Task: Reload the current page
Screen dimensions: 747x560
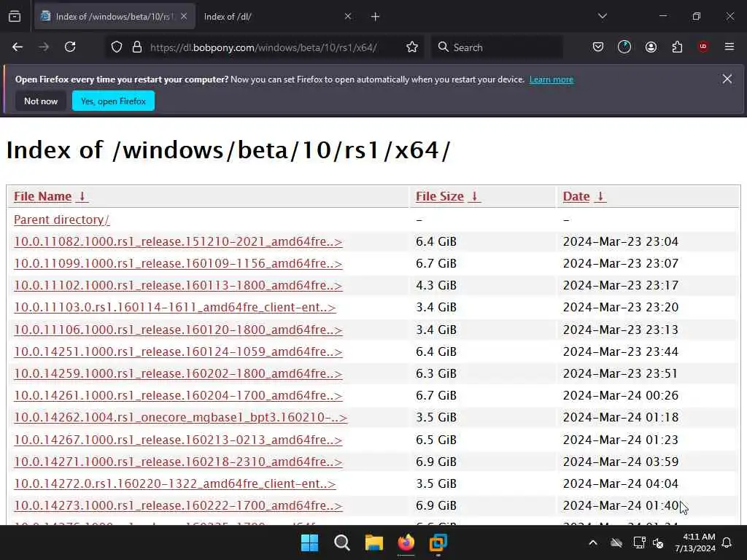Action: 70,47
